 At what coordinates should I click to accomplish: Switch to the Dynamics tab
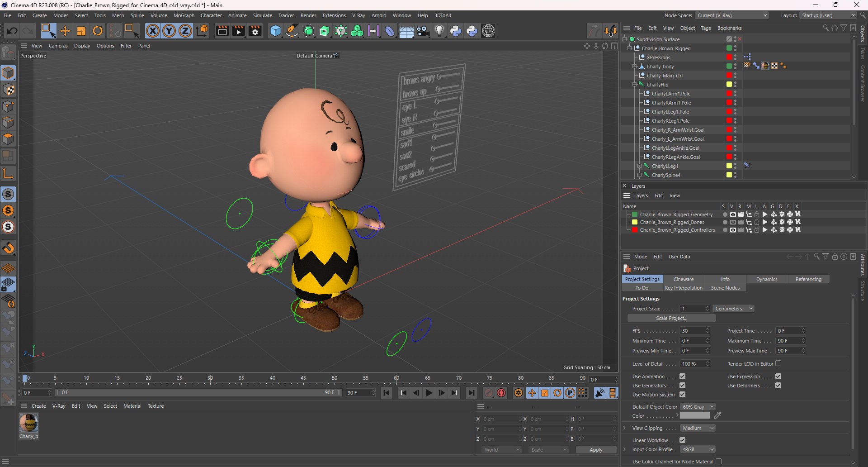[x=767, y=279]
